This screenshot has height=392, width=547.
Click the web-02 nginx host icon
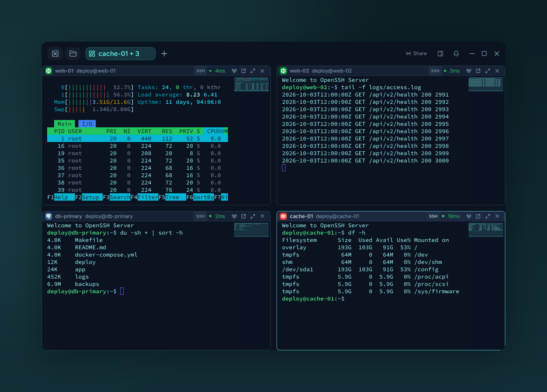(283, 71)
